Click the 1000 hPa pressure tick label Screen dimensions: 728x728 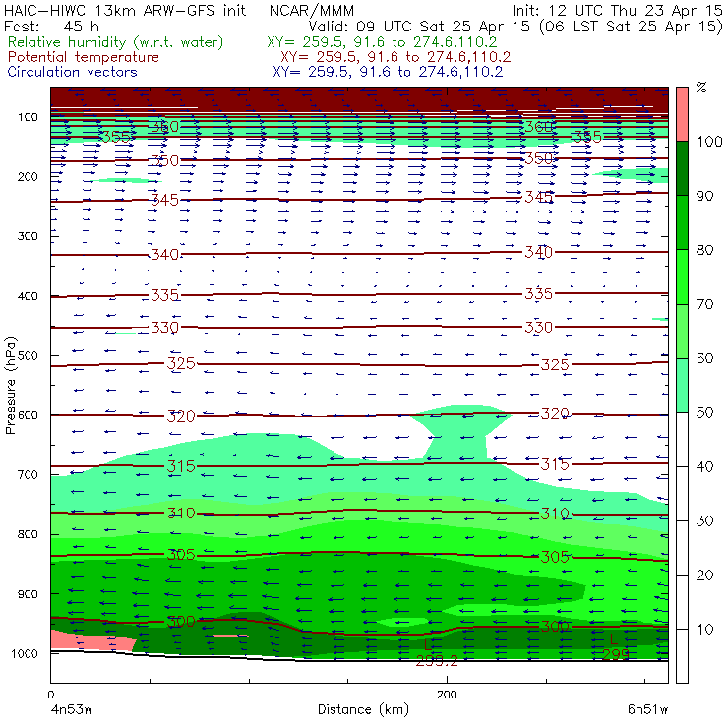[25, 654]
